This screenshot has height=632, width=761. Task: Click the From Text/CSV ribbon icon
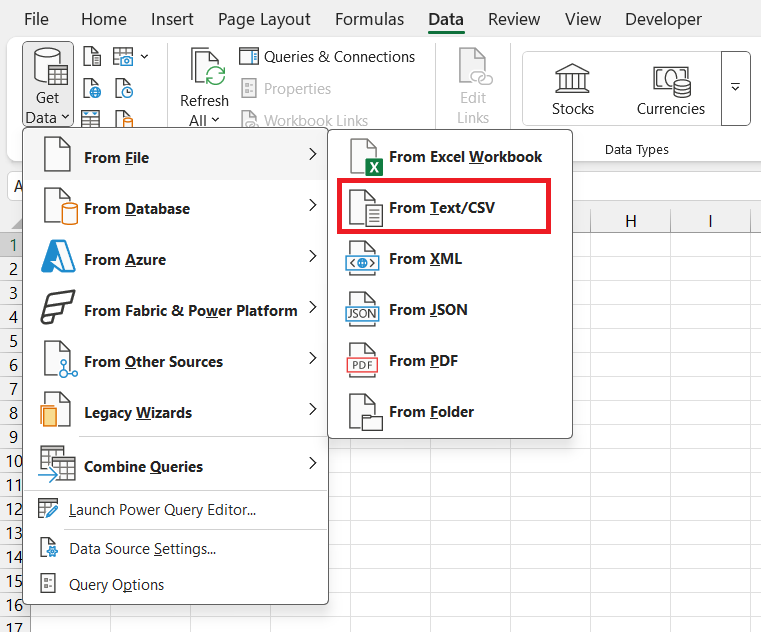pyautogui.click(x=92, y=56)
